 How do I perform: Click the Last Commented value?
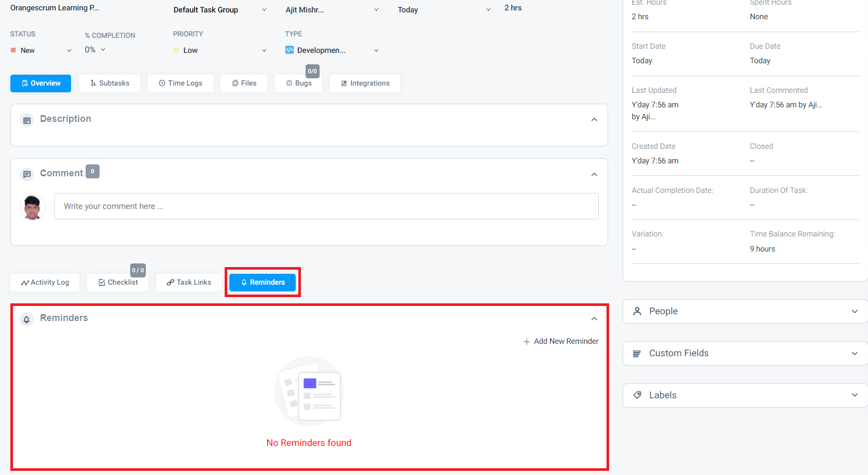tap(786, 105)
